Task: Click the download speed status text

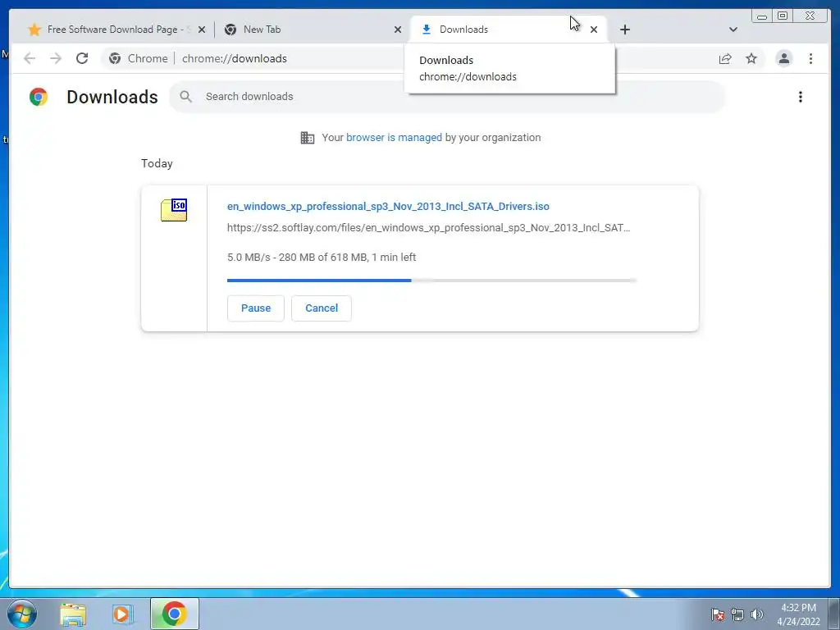Action: [322, 257]
